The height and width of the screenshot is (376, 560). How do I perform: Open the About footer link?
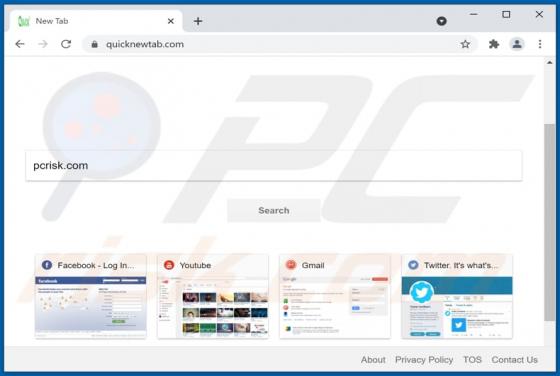click(x=373, y=360)
